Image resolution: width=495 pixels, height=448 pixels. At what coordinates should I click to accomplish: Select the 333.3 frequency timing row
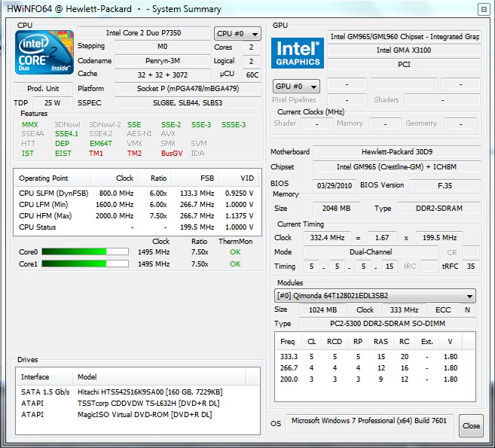coord(374,356)
